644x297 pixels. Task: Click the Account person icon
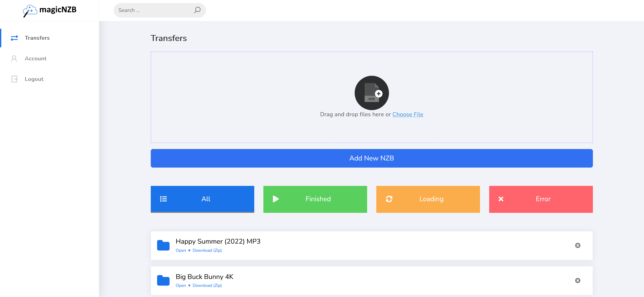pyautogui.click(x=14, y=58)
